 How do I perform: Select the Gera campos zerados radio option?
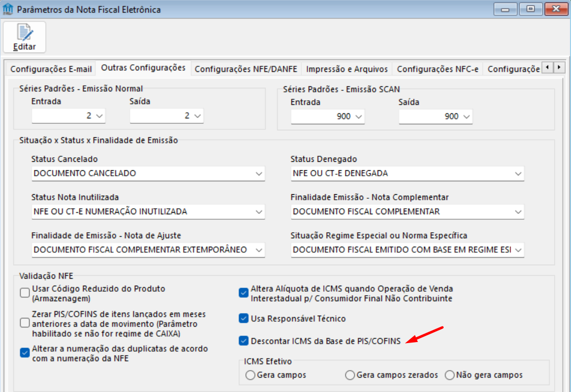pos(350,375)
